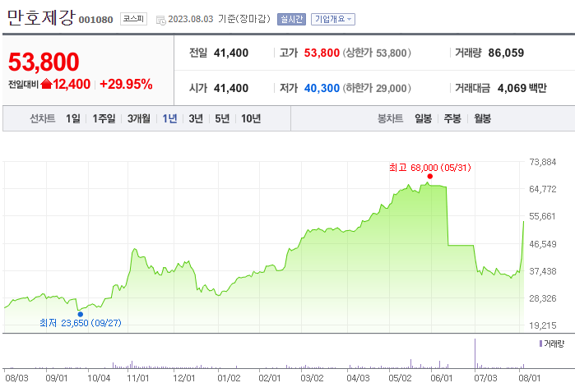The width and height of the screenshot is (575, 392).
Task: Select the 1주일 line chart tab
Action: (104, 118)
